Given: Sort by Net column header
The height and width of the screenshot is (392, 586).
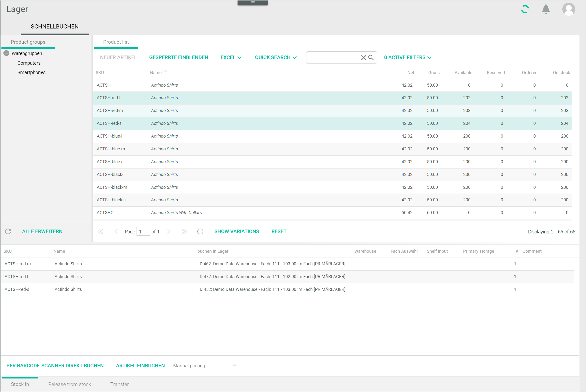Looking at the screenshot, I should (411, 72).
